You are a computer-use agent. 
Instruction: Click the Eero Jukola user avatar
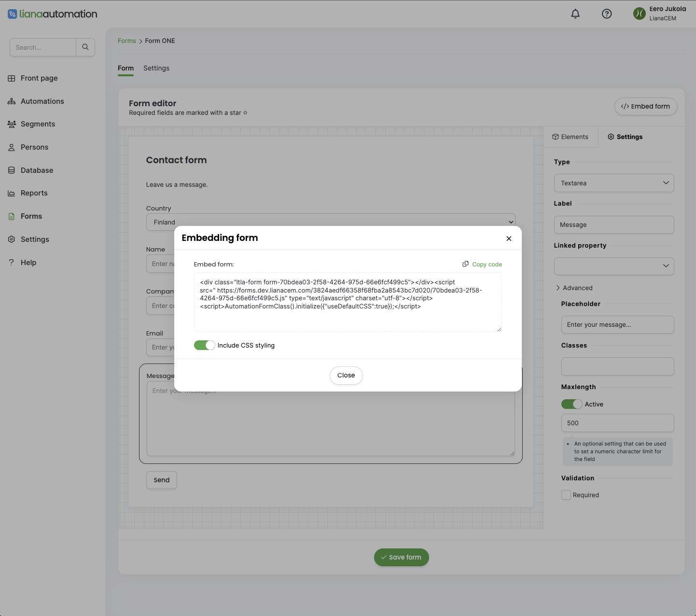coord(639,14)
